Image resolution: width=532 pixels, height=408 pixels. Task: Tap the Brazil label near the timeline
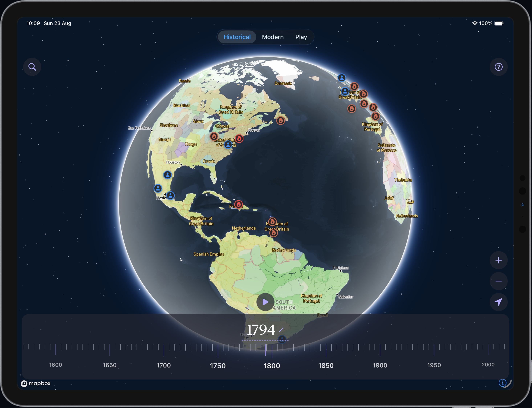click(x=323, y=315)
